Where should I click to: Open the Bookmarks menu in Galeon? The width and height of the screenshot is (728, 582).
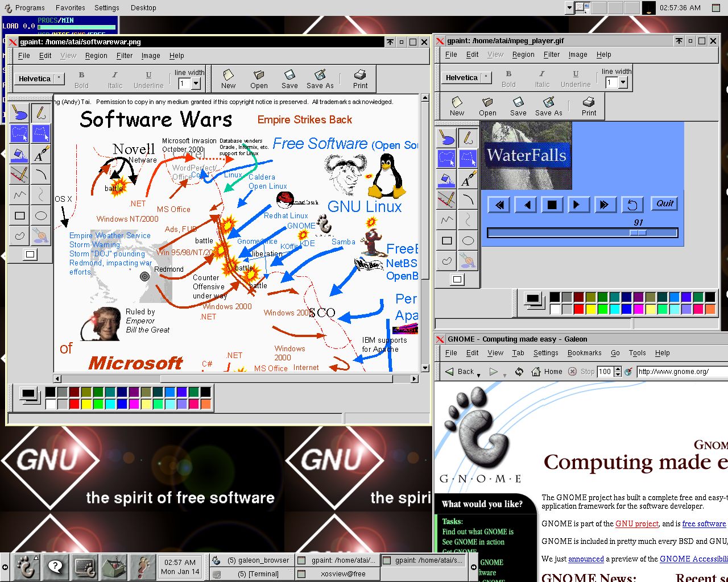click(x=584, y=353)
